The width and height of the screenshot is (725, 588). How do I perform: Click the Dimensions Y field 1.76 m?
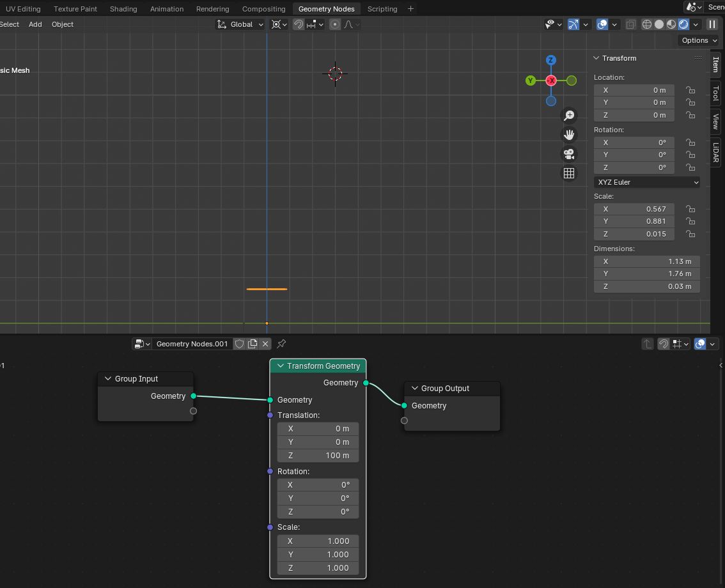coord(646,274)
